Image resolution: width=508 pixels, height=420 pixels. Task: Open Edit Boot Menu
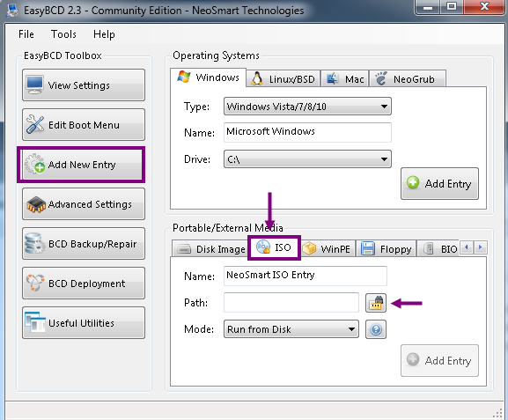pyautogui.click(x=84, y=124)
